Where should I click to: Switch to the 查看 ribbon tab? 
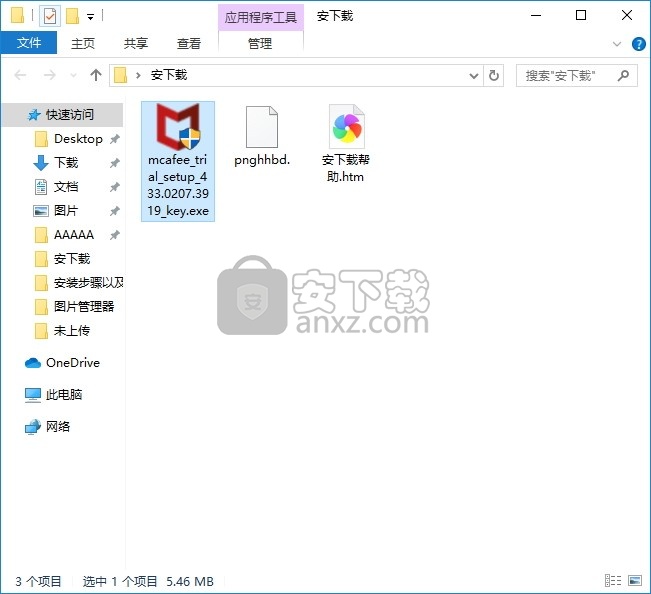click(189, 43)
